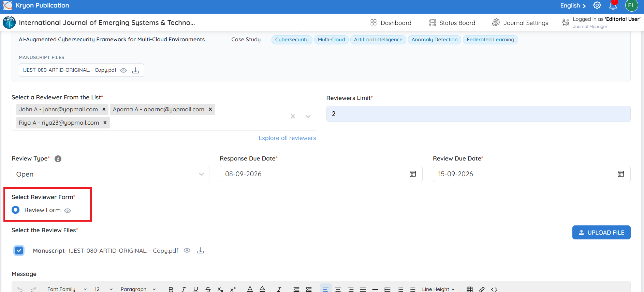
Task: Open Review Due Date calendar picker
Action: click(621, 174)
